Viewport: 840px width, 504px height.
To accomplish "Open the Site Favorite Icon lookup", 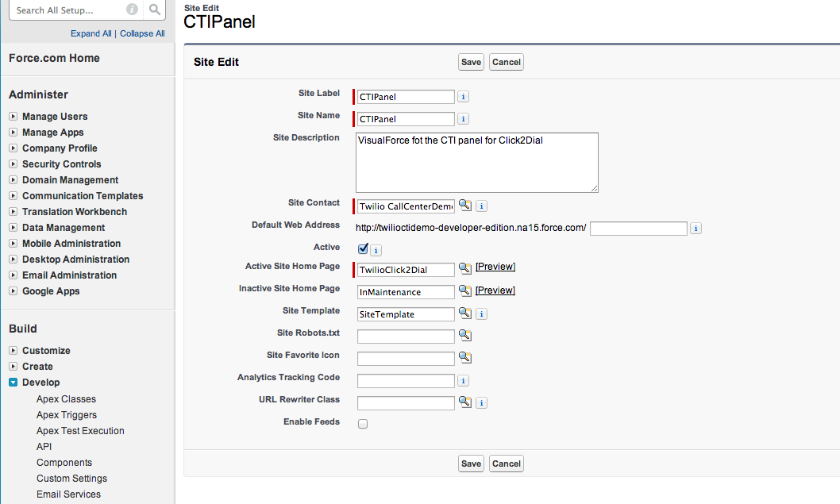I will point(464,358).
